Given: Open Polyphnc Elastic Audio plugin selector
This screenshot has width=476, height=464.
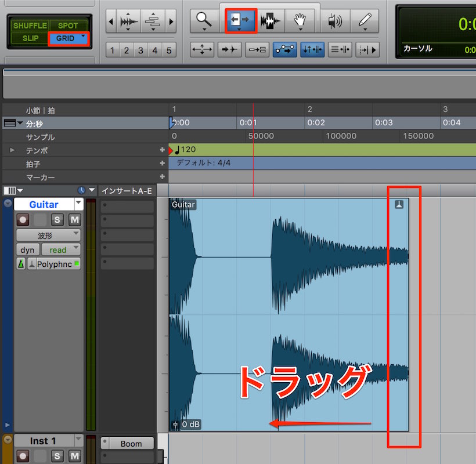Looking at the screenshot, I should pos(54,264).
